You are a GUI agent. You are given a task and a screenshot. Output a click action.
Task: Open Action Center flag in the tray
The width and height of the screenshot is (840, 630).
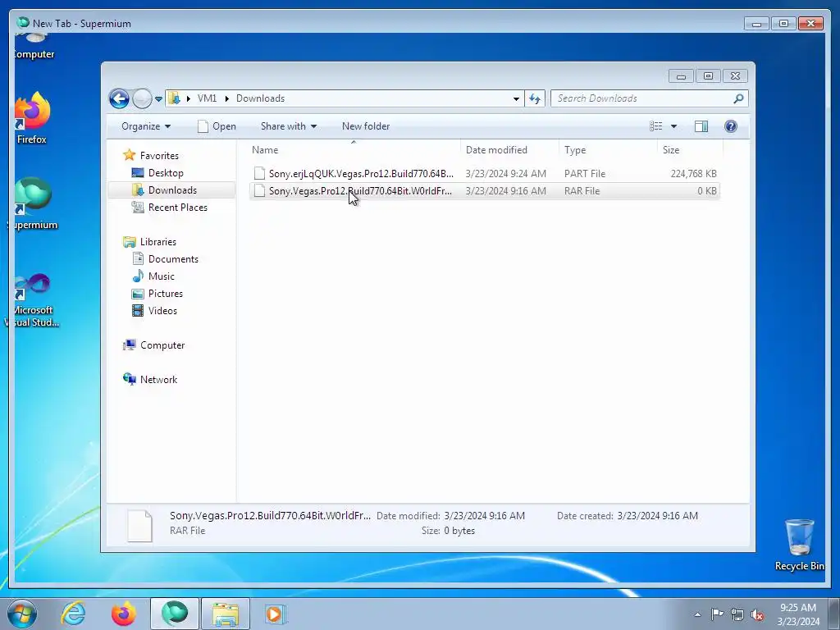(717, 614)
